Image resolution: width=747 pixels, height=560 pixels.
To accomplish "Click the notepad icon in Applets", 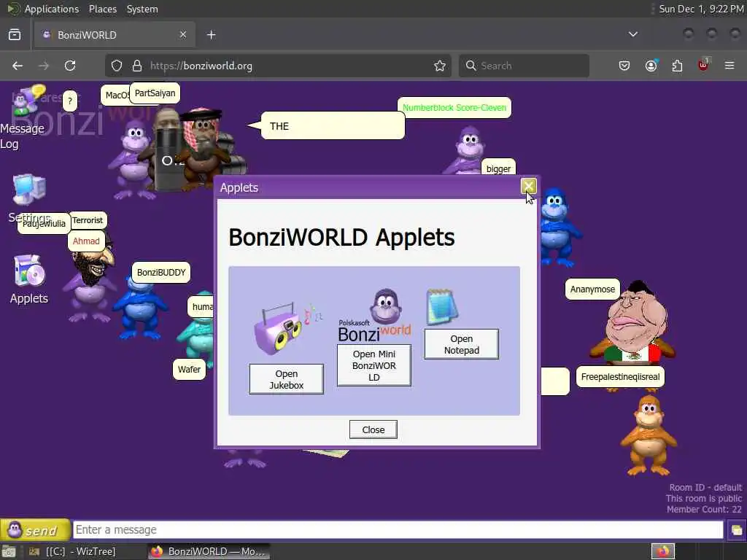I will tap(442, 307).
